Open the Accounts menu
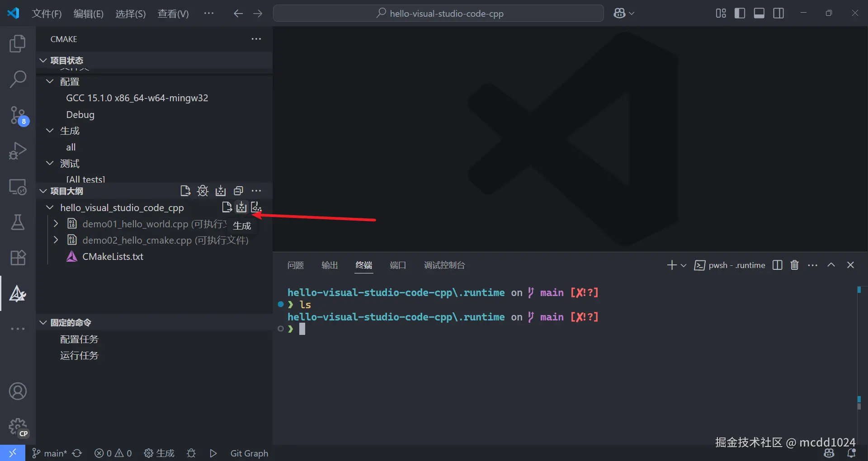The image size is (868, 461). [18, 391]
